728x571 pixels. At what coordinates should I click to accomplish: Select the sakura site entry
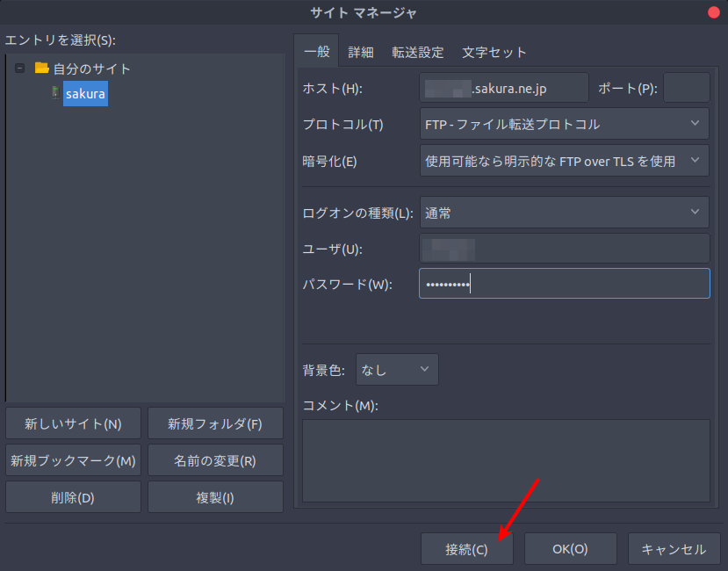[85, 93]
